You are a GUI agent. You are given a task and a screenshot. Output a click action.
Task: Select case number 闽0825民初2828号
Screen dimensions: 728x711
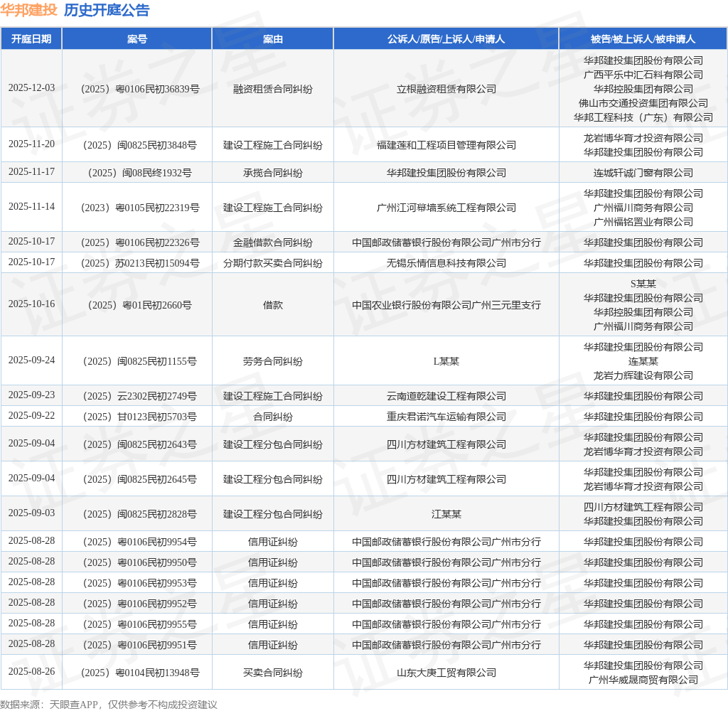coord(140,514)
